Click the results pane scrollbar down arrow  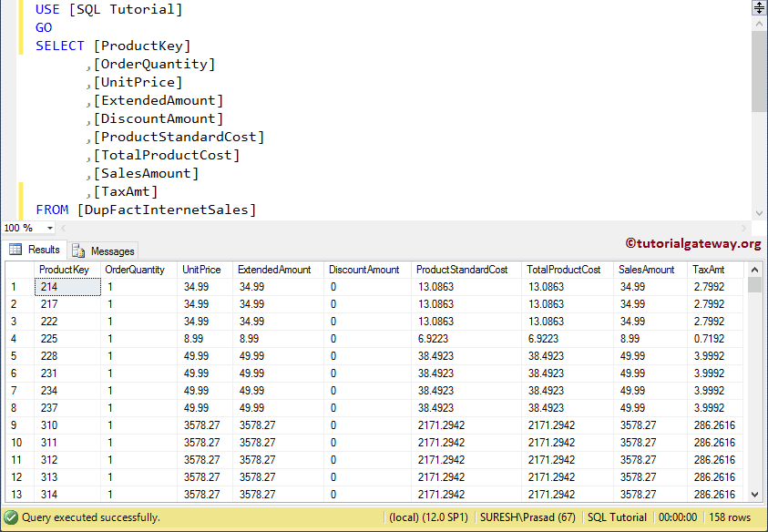pyautogui.click(x=753, y=495)
